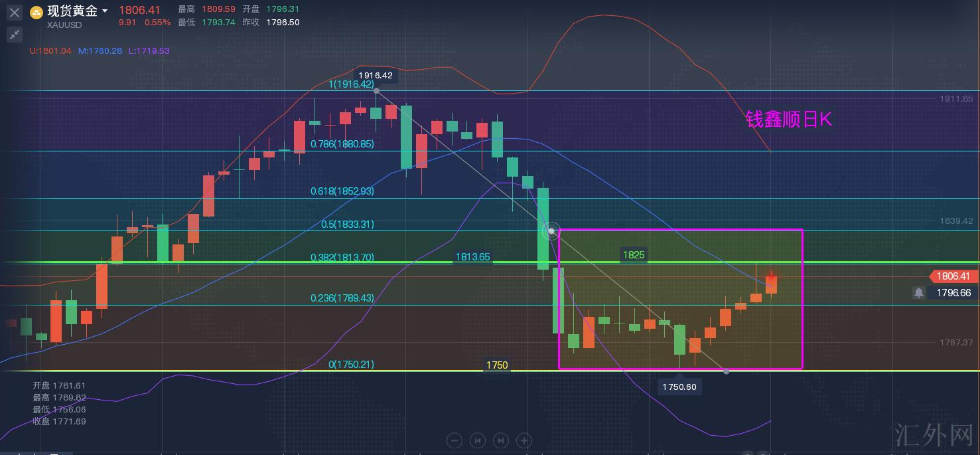980x455 pixels.
Task: Open the 现货黄金 instrument dropdown arrow
Action: coord(105,11)
